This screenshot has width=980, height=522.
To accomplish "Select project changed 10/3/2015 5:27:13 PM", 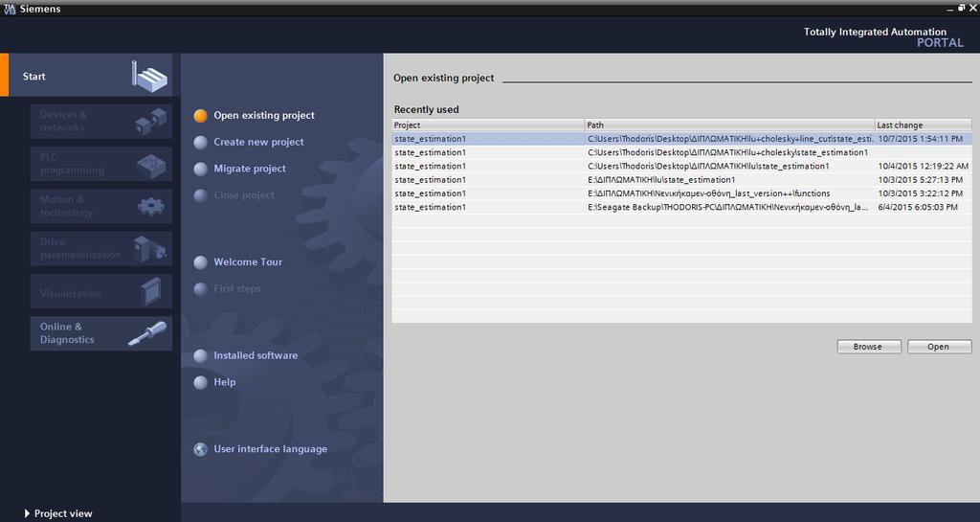I will [x=681, y=180].
